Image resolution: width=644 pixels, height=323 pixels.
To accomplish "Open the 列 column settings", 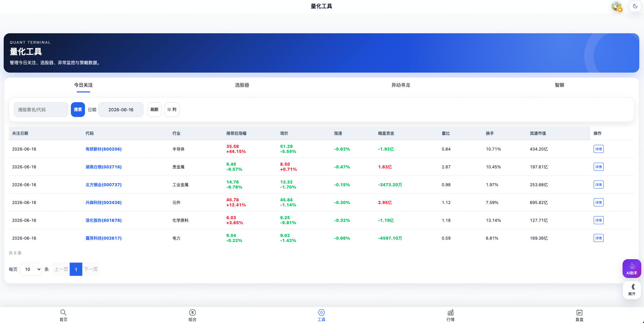I will click(172, 110).
